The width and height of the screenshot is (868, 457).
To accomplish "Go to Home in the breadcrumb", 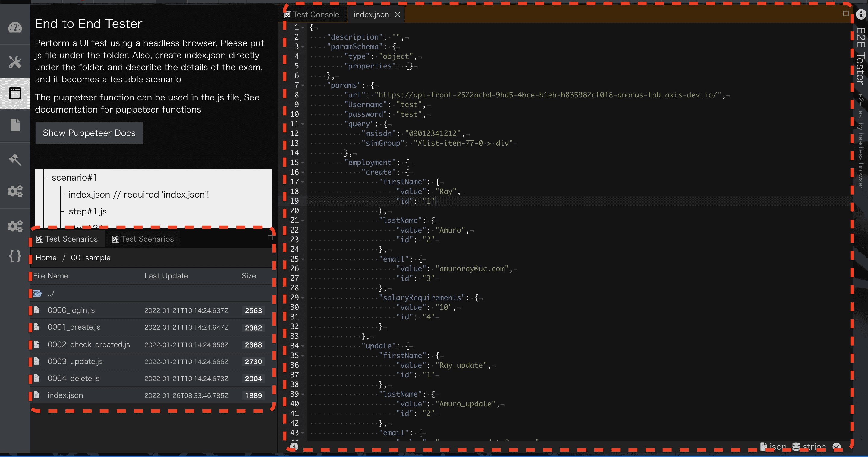I will 46,258.
